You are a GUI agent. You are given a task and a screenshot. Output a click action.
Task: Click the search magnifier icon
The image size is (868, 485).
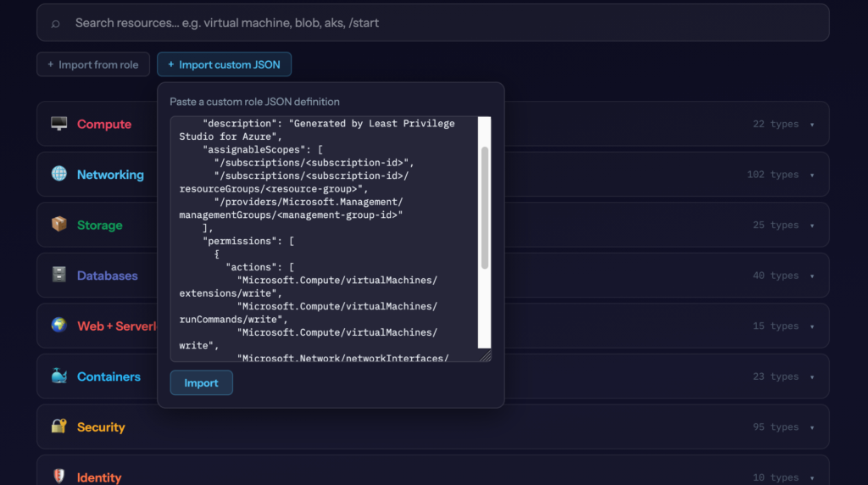click(56, 23)
